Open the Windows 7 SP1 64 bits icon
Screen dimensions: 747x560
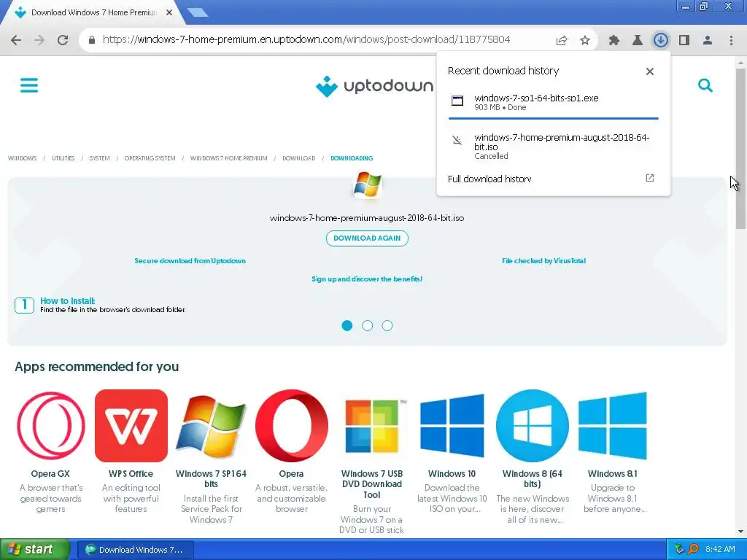coord(211,426)
